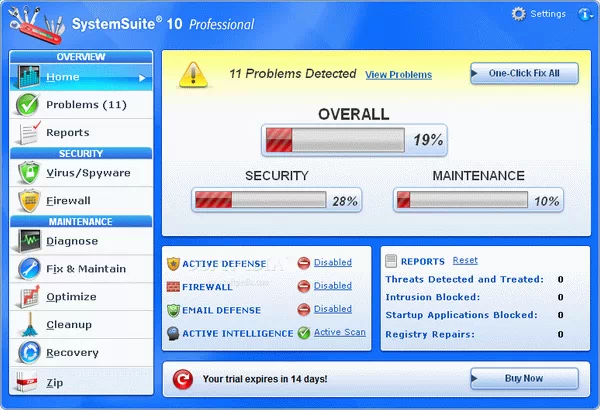This screenshot has height=410, width=600.
Task: Open the Diagnose menu item
Action: click(81, 241)
